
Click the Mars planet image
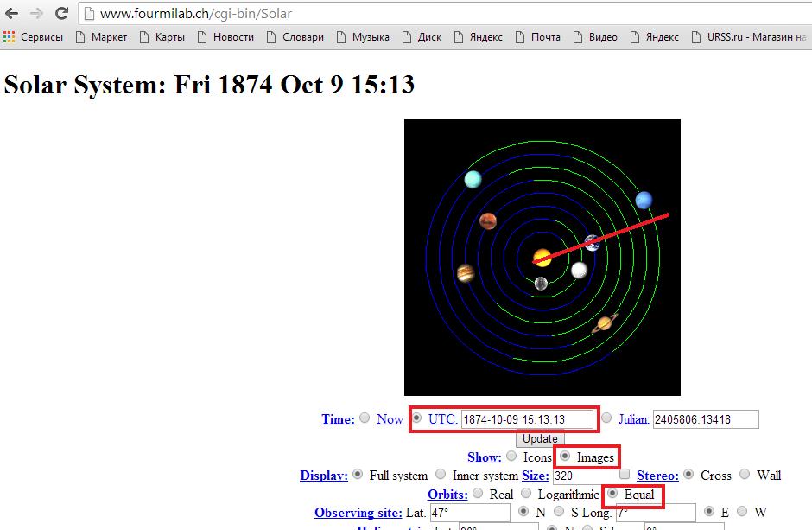coord(488,220)
